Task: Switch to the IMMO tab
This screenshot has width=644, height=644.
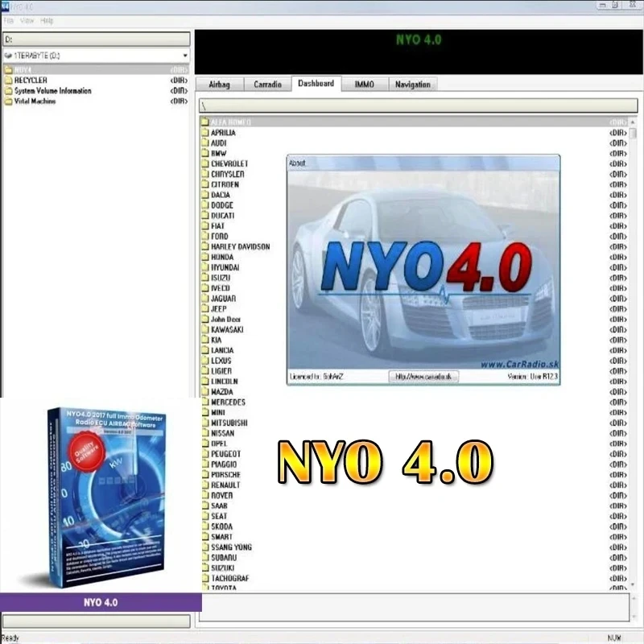Action: point(364,84)
